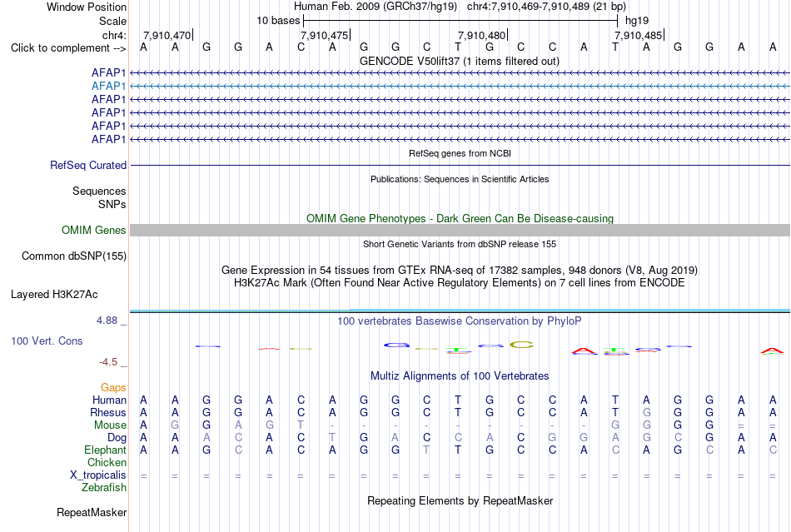Open the 'RefSeq genes from NCBI' track title
Screen dimensions: 791x532
[460, 153]
